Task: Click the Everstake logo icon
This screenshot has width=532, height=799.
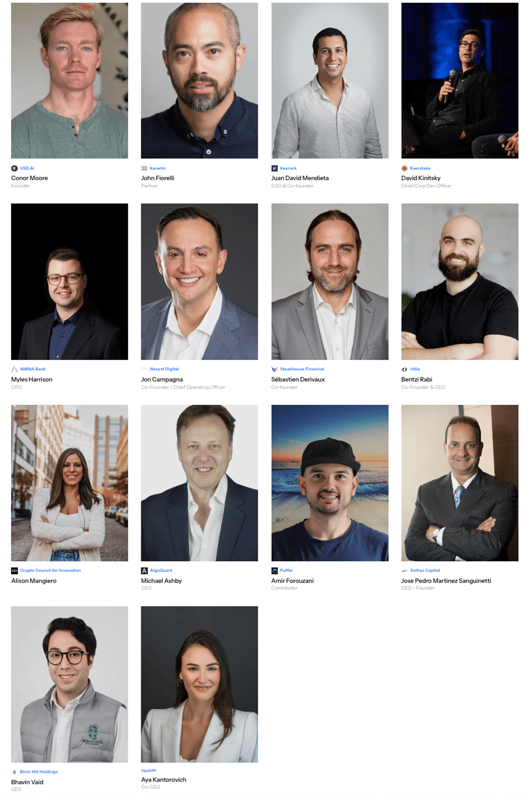Action: [x=404, y=168]
